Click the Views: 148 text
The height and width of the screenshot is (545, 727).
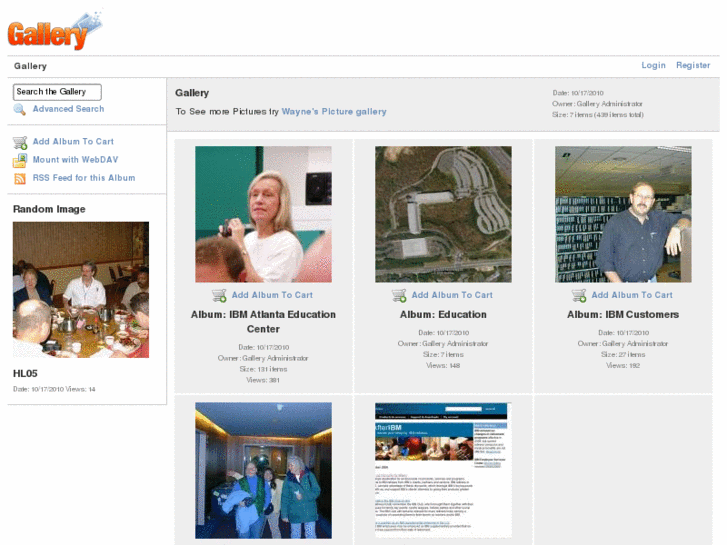(x=443, y=365)
